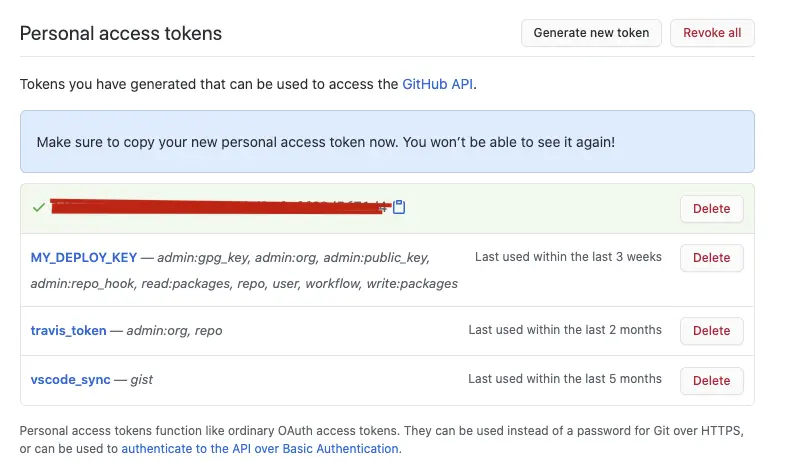Follow the authenticate over Basic Authentication link
799x462 pixels.
260,449
